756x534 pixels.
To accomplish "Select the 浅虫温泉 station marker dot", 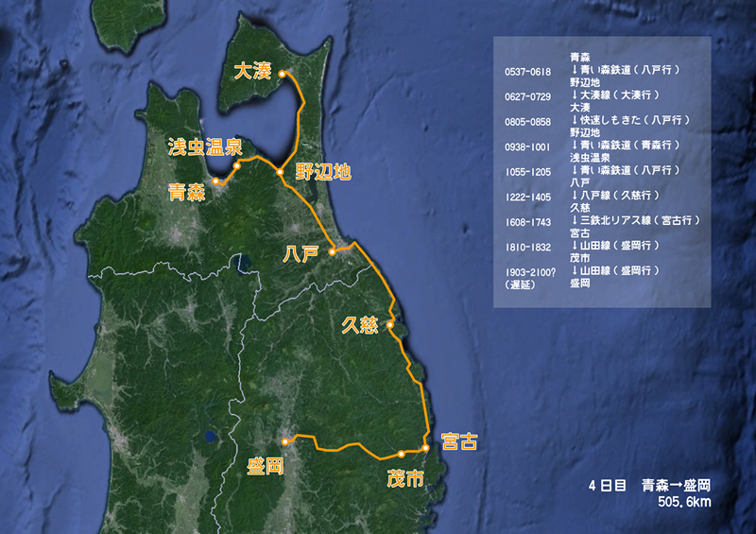I will 237,165.
